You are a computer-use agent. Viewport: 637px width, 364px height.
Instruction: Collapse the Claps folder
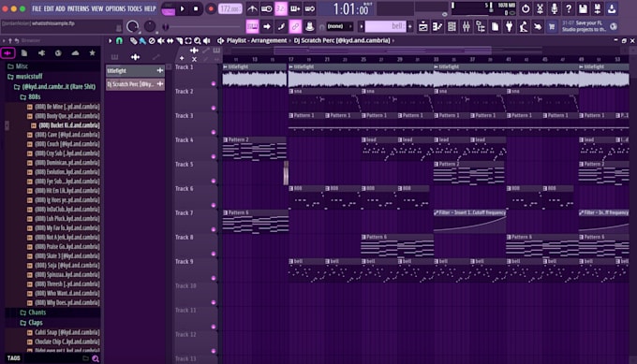pos(31,323)
